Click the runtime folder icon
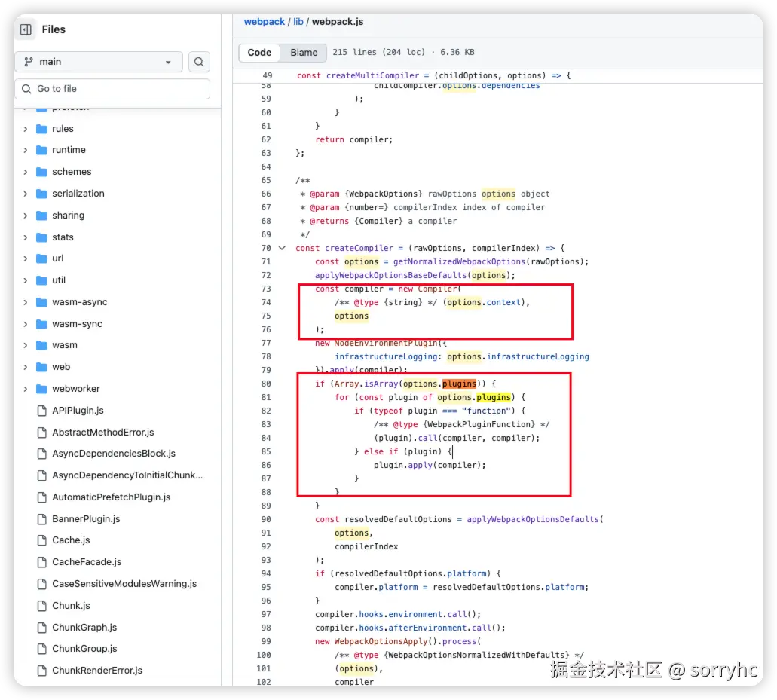777x700 pixels. click(x=41, y=150)
